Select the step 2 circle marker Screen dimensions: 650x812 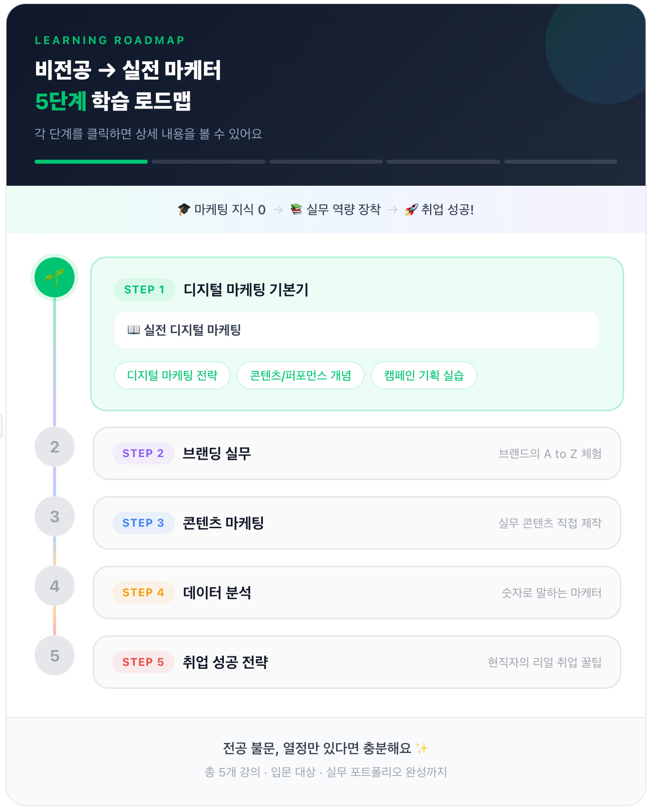click(x=55, y=447)
